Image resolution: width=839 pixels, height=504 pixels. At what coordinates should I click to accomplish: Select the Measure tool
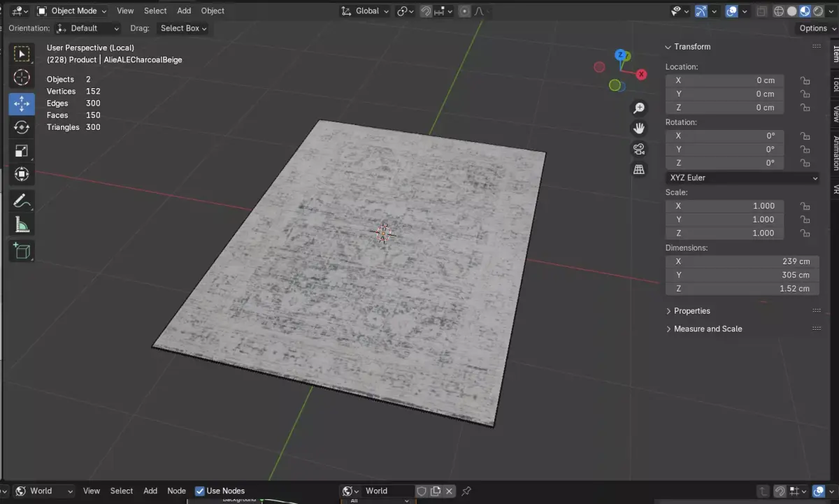click(22, 224)
